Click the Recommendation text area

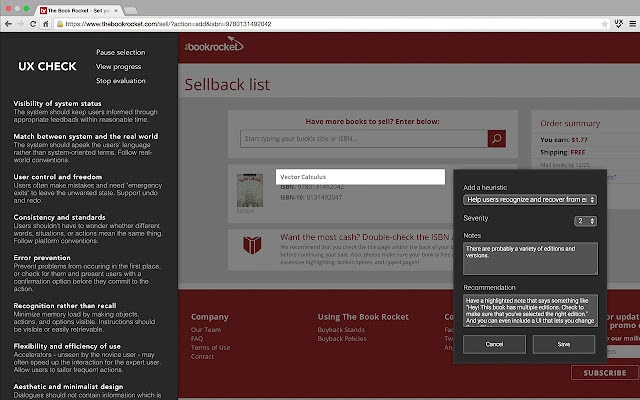530,310
